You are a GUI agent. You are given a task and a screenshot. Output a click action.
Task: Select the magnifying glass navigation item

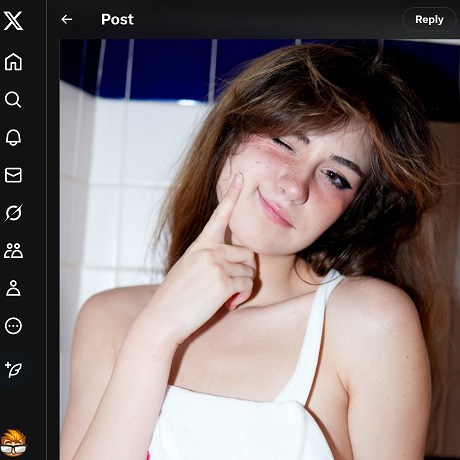13,99
